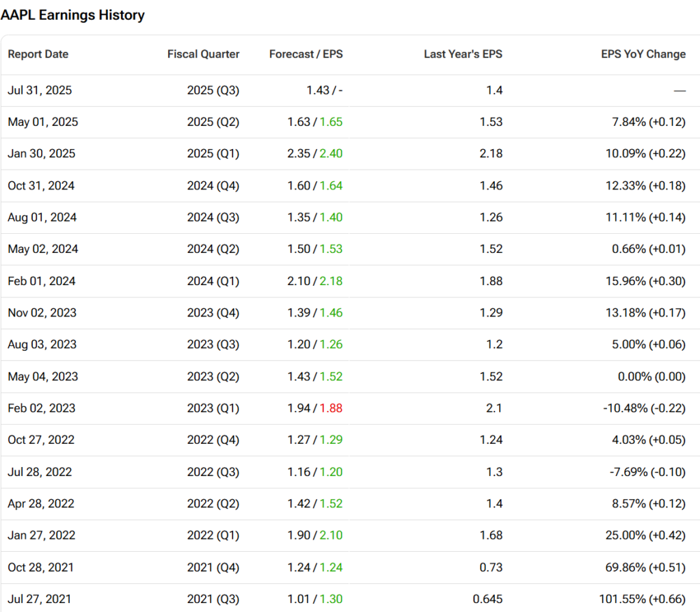Viewport: 700px width, 612px height.
Task: Click the forecast cell '1.43 / -'
Action: click(x=325, y=90)
